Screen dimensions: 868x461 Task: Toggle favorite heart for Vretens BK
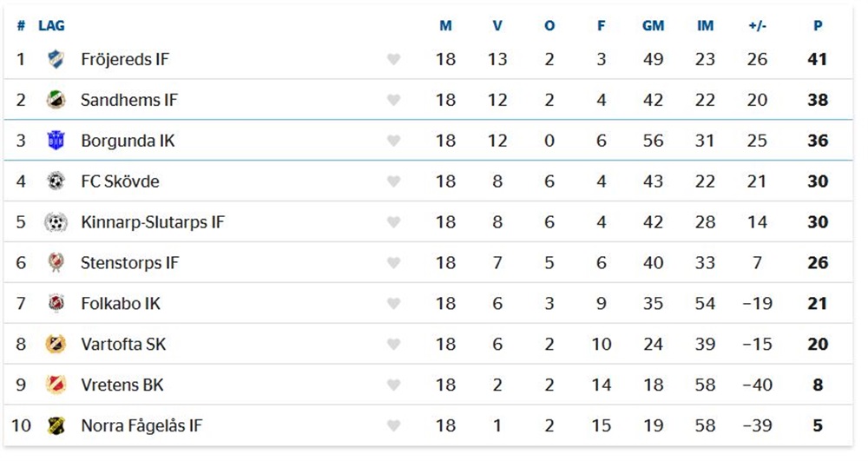coord(393,385)
